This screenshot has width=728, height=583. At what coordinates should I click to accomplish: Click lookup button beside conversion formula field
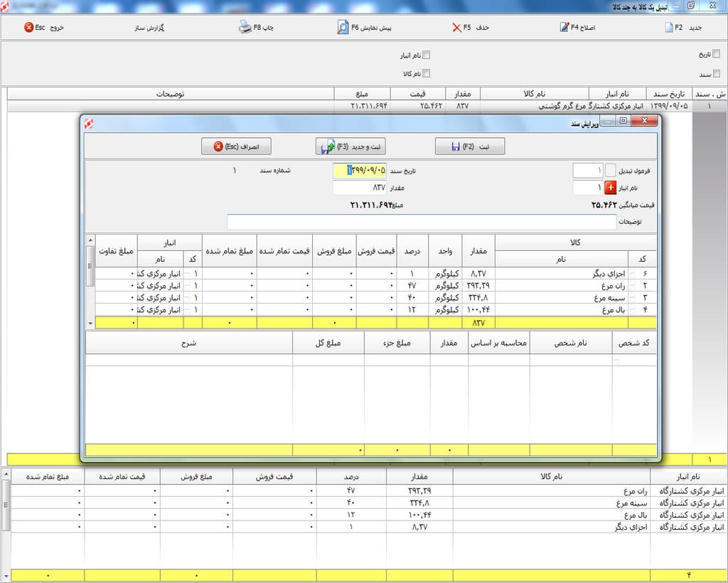click(x=611, y=171)
